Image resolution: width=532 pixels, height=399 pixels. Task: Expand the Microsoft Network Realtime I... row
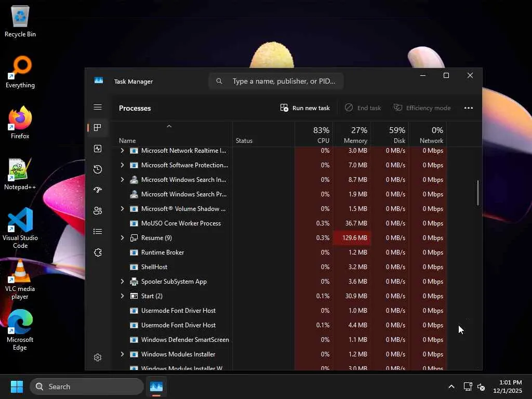(x=123, y=150)
